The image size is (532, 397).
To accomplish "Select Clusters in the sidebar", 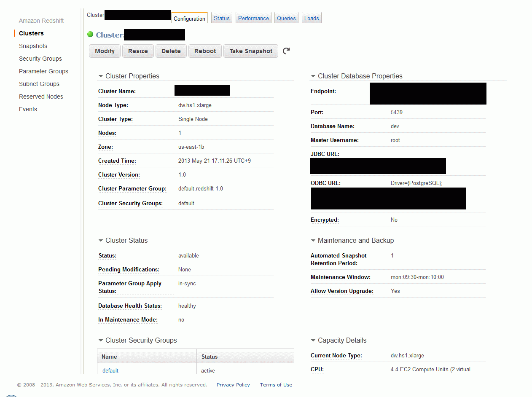I will (31, 33).
